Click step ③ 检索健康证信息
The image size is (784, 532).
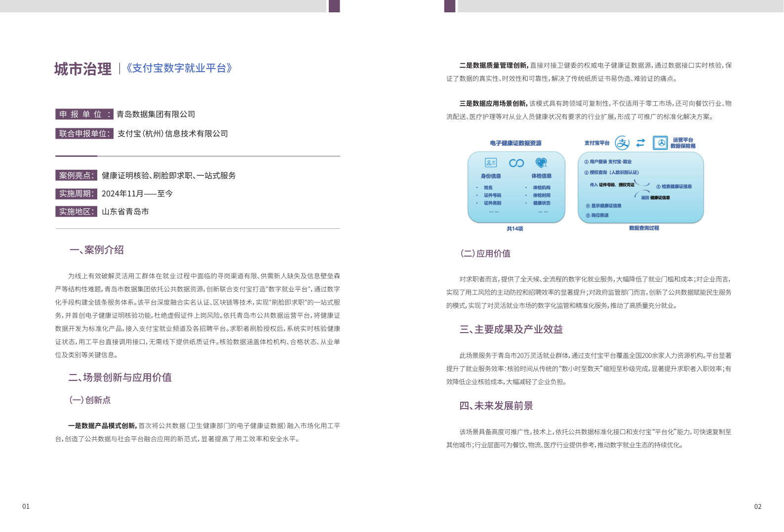674,187
